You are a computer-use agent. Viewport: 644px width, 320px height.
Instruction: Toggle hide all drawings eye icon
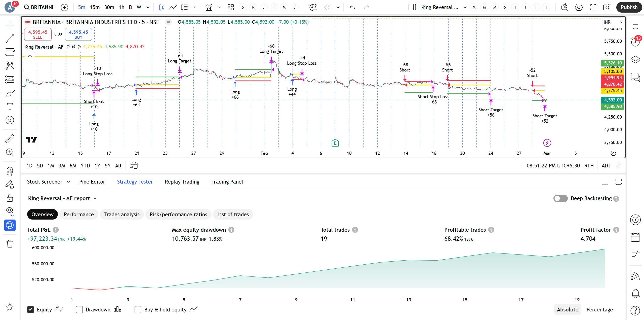coord(10,211)
